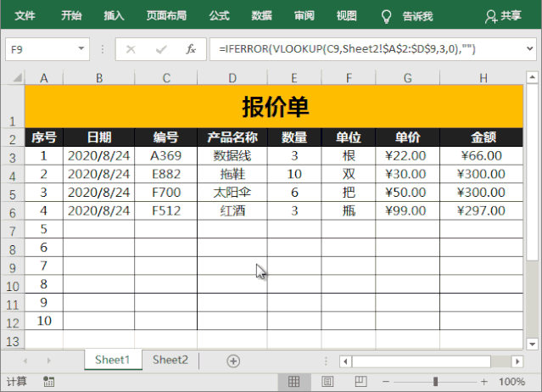The width and height of the screenshot is (542, 392).
Task: Click the sheet tab bar resize dots
Action: (326, 361)
